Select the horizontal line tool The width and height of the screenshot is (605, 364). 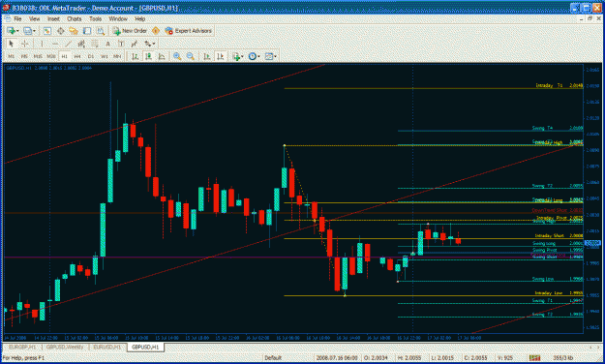[55, 44]
